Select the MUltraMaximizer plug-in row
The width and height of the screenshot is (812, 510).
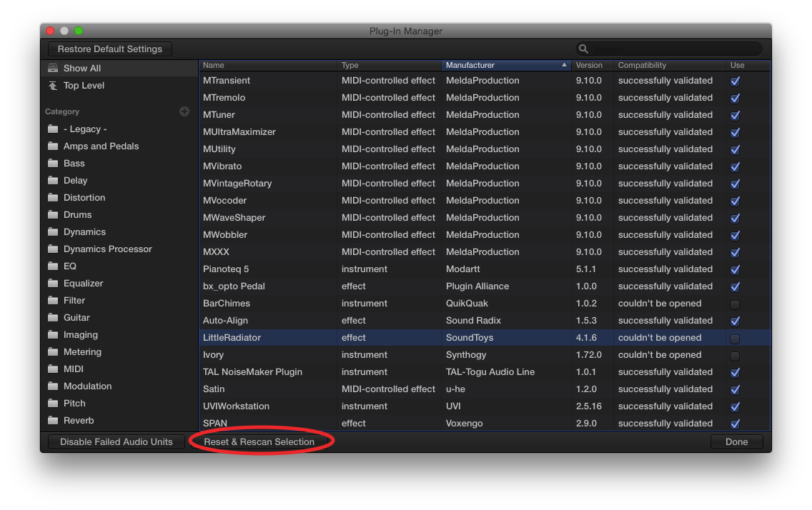tap(485, 132)
